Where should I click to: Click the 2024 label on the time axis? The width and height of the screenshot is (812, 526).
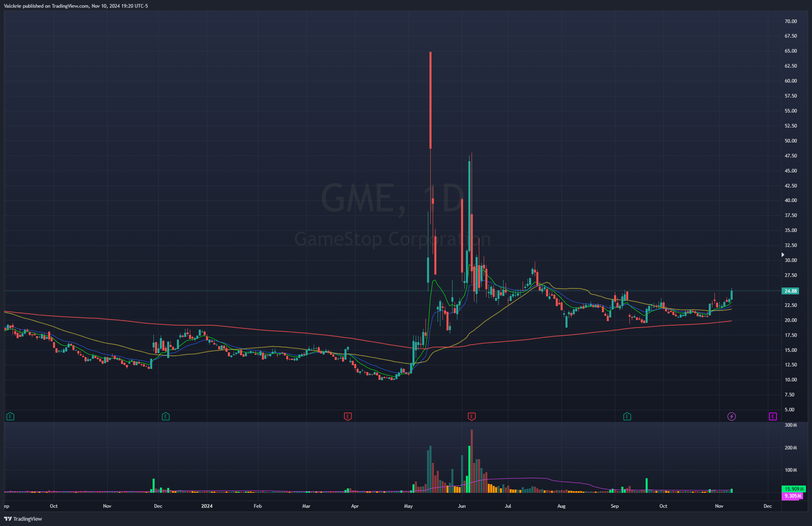tap(207, 506)
